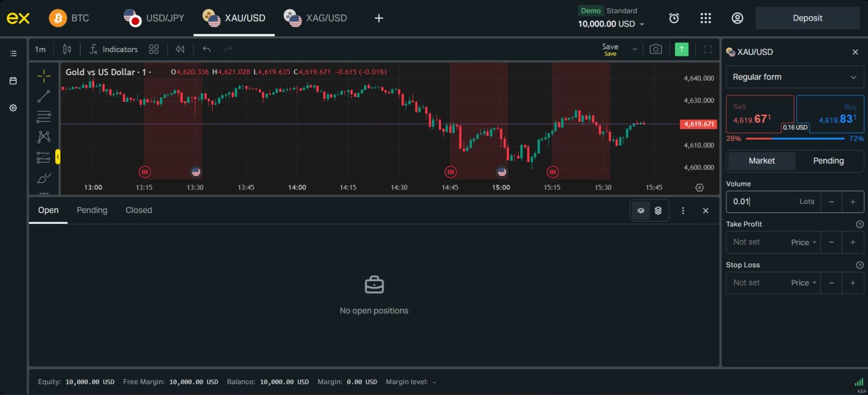Select the Market order toggle
Screen dimensions: 868x395
coord(761,161)
